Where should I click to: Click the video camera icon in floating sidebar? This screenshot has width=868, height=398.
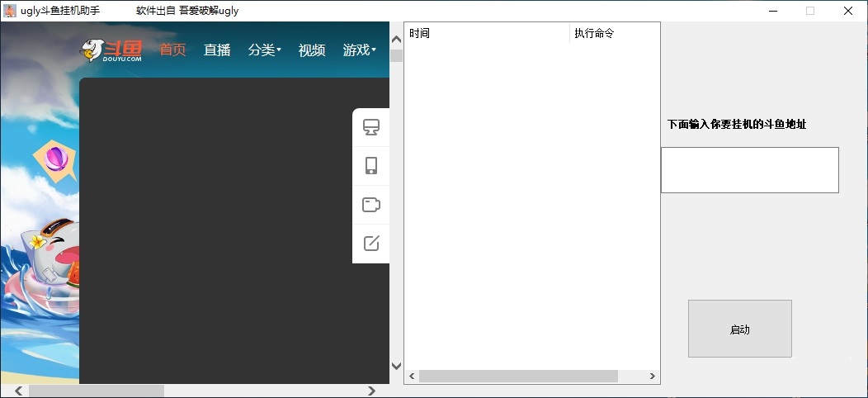pos(371,205)
